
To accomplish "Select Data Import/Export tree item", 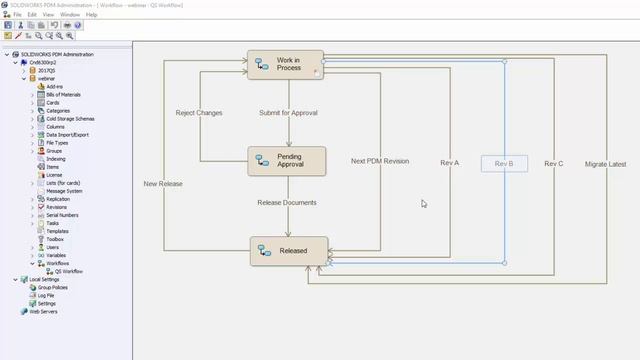I will pos(67,135).
